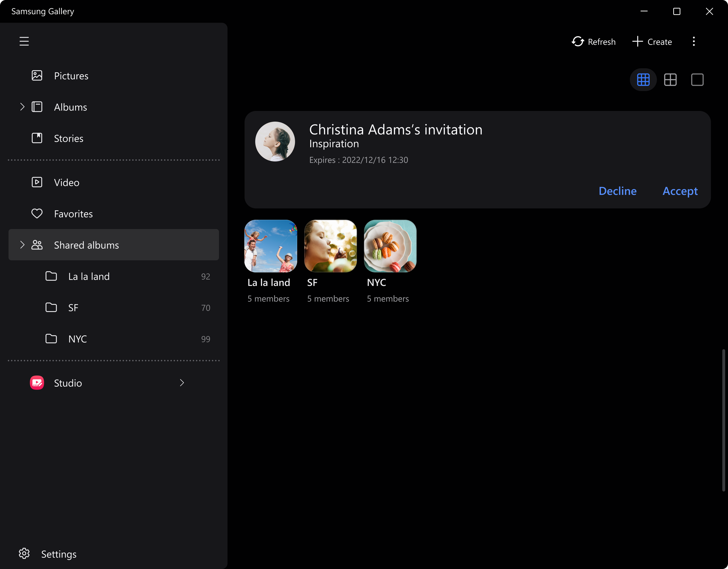Open Stories from the sidebar icon
This screenshot has height=569, width=728.
click(x=37, y=138)
